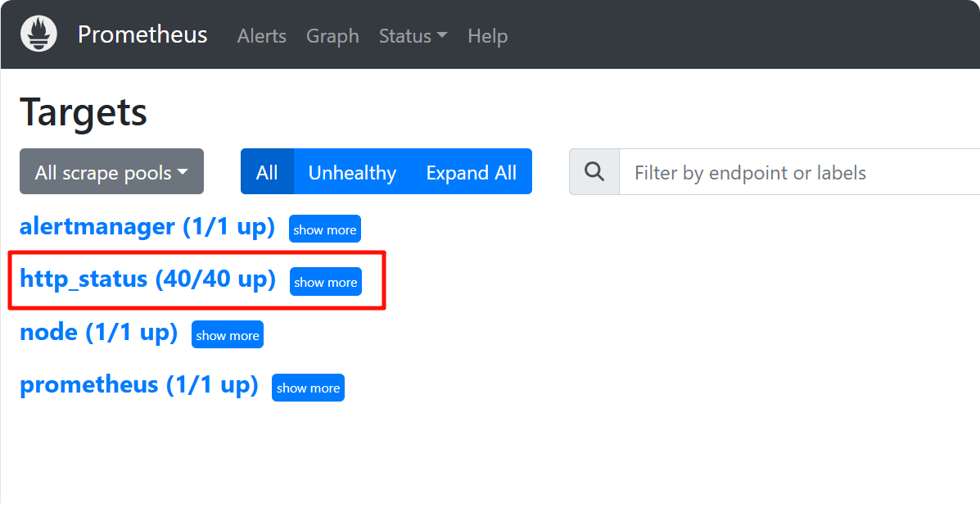Click the Prometheus flame logo icon
The height and width of the screenshot is (513, 980).
pyautogui.click(x=38, y=34)
